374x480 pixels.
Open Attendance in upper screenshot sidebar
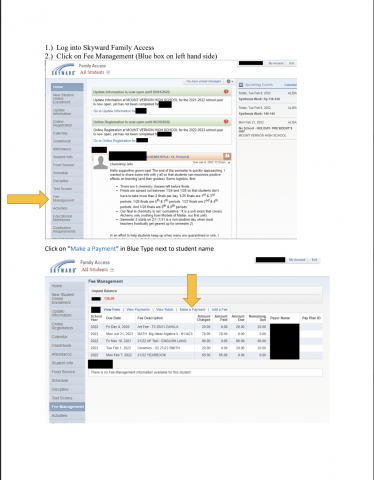coord(67,149)
